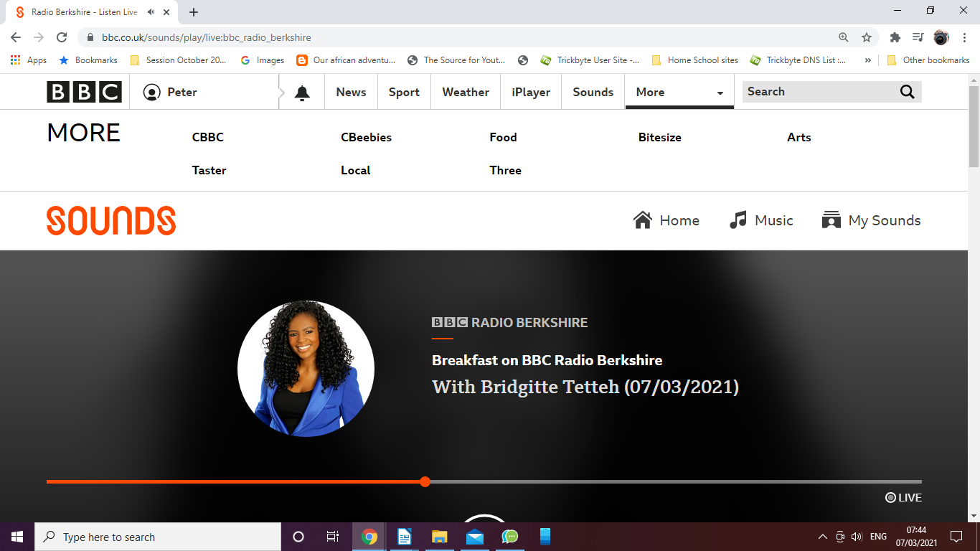Open BBC Radio Berkshire station link
The width and height of the screenshot is (980, 551).
click(x=510, y=323)
